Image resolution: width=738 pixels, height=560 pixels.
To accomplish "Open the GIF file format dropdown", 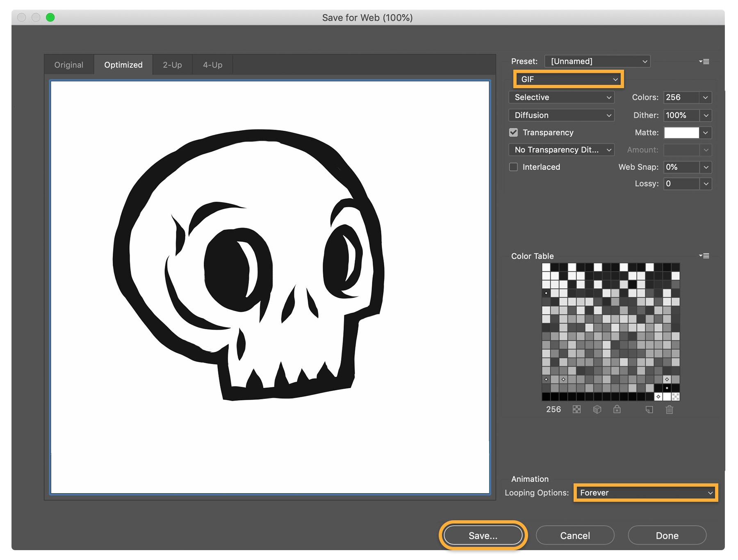I will click(x=569, y=79).
